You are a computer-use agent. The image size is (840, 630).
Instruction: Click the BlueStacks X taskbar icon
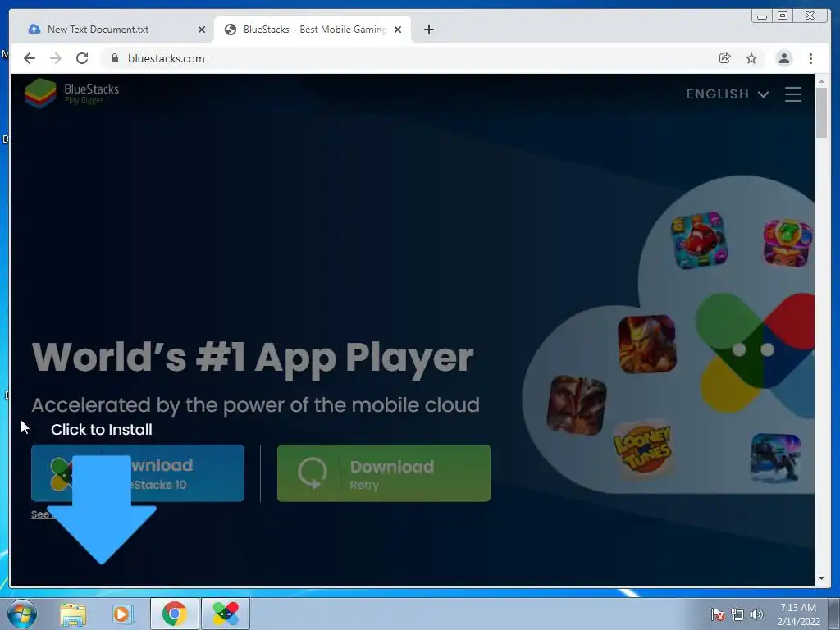(x=226, y=614)
